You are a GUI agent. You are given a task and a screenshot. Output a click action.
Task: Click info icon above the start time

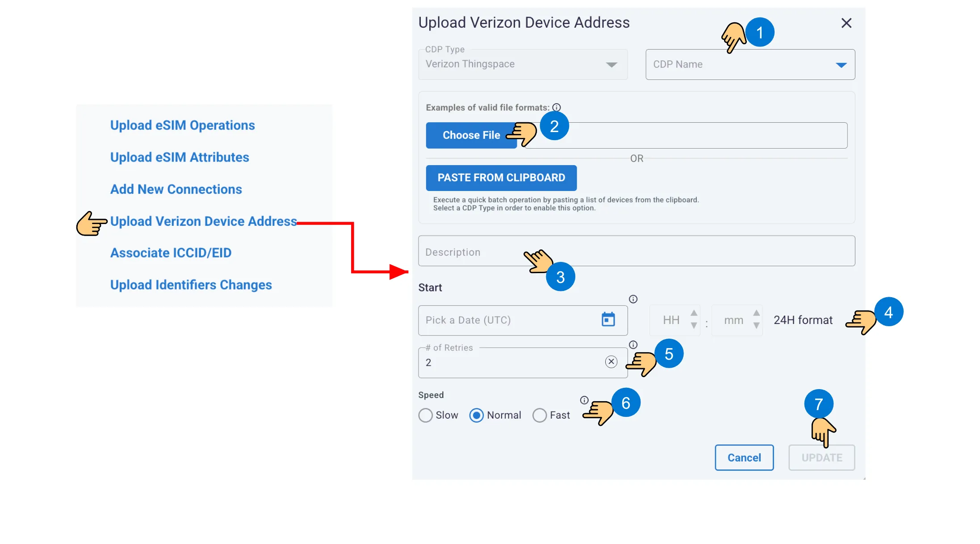click(633, 299)
